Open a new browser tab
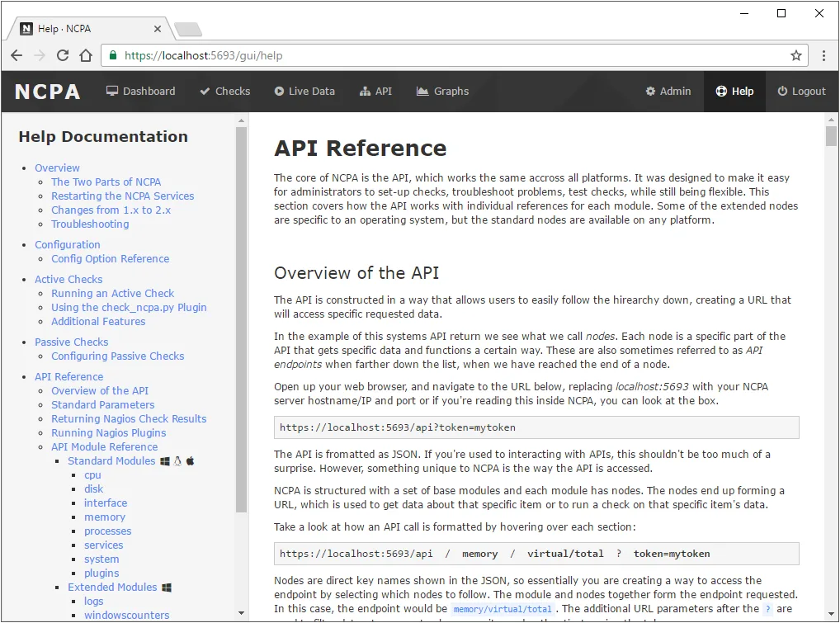 pyautogui.click(x=188, y=30)
